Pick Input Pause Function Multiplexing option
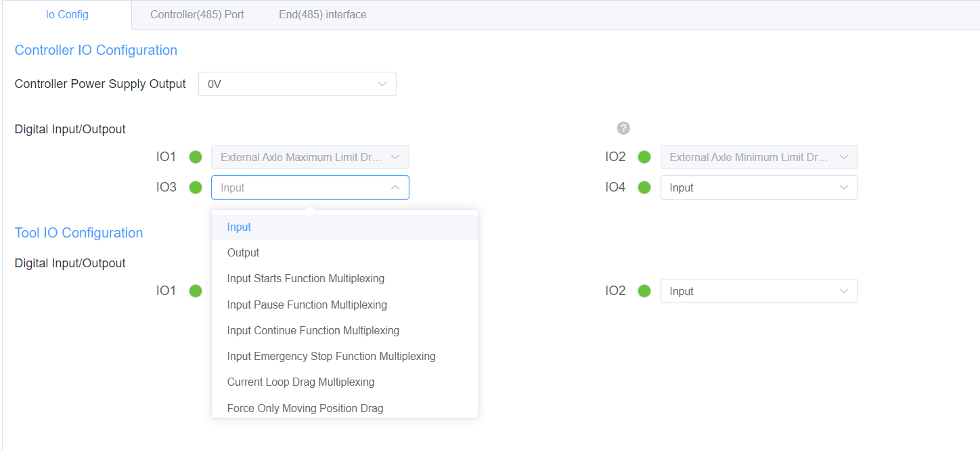Image resolution: width=980 pixels, height=450 pixels. 307,305
